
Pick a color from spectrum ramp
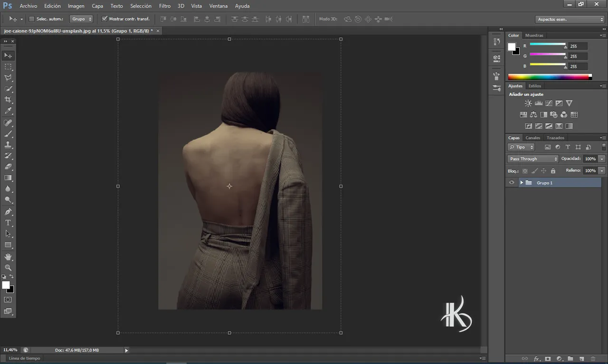[x=550, y=77]
